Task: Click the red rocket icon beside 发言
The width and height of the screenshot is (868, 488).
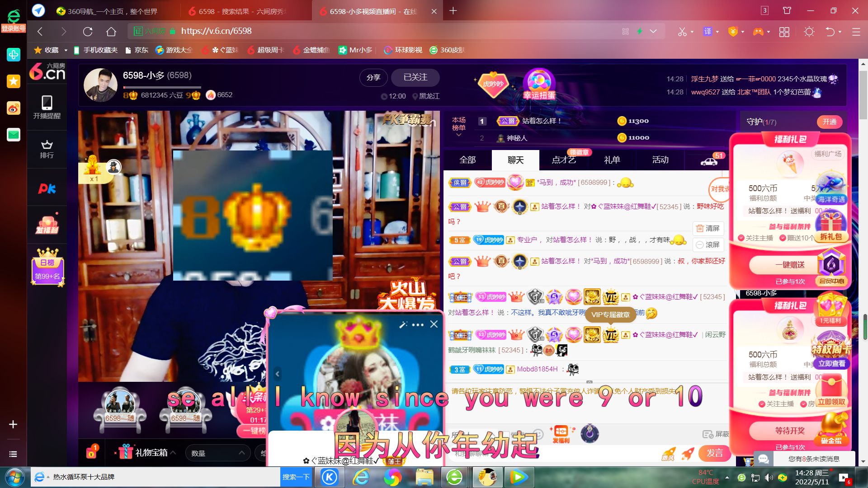Action: (688, 454)
